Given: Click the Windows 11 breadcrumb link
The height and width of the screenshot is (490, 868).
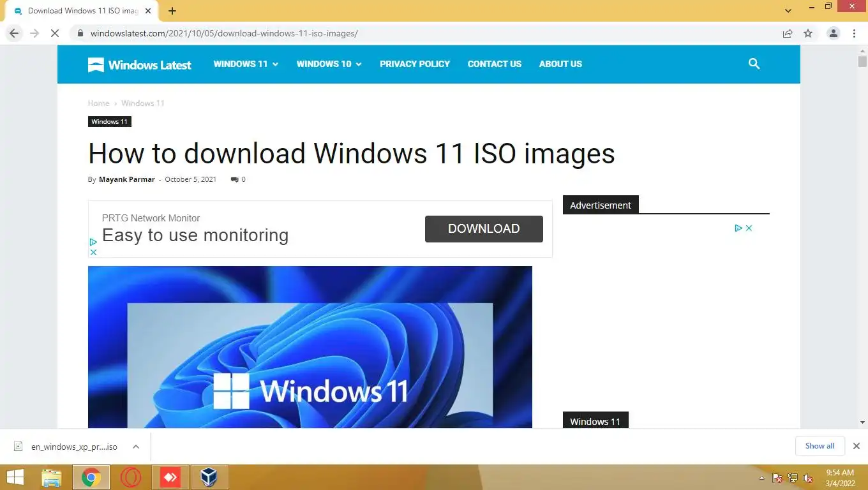Looking at the screenshot, I should click(143, 103).
